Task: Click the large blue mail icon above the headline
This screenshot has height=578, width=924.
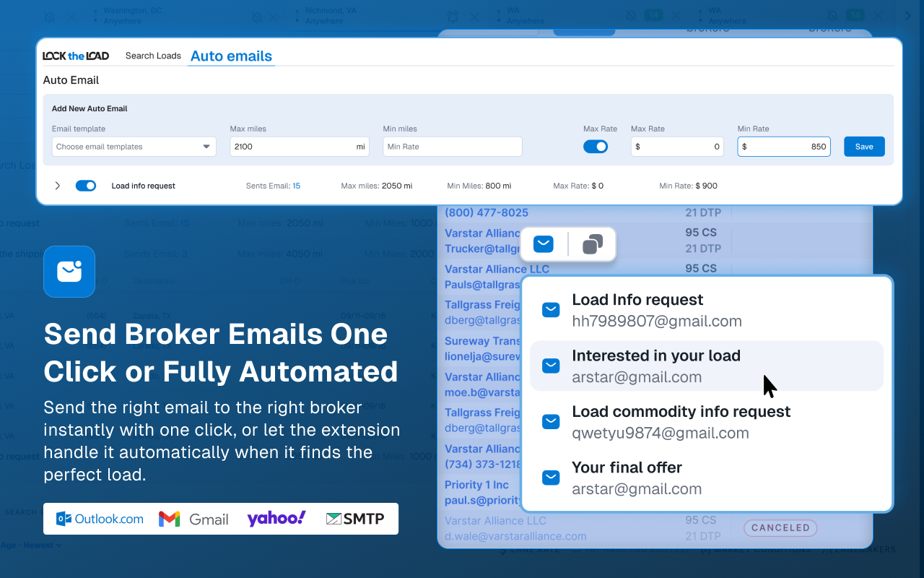Action: tap(69, 272)
